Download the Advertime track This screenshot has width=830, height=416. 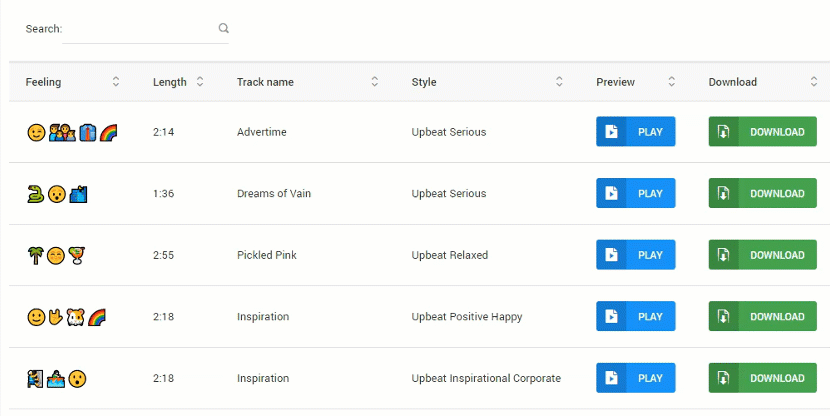762,132
